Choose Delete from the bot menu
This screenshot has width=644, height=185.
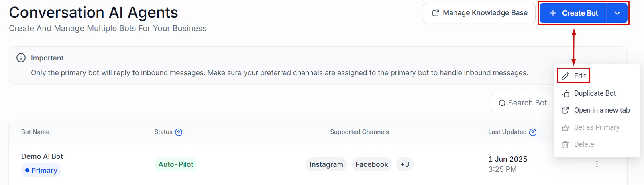[578, 144]
